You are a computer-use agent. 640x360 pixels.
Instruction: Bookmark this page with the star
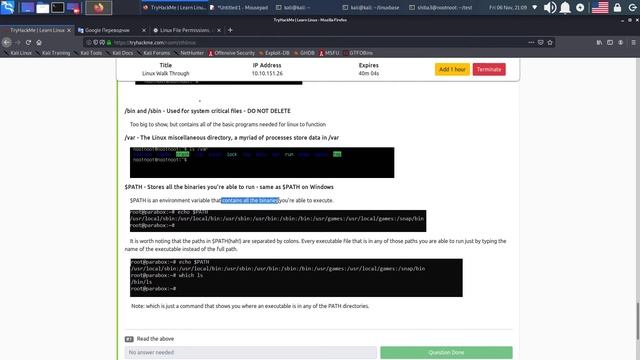coord(550,42)
